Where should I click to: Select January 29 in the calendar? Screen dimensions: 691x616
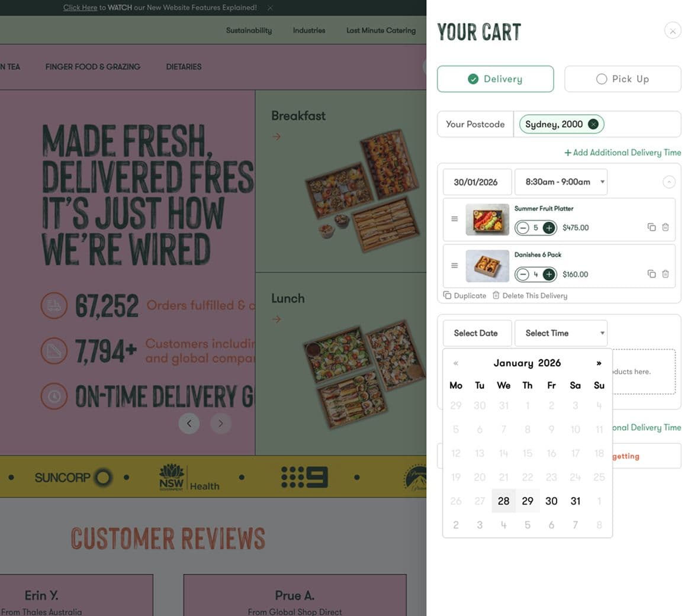click(x=527, y=501)
